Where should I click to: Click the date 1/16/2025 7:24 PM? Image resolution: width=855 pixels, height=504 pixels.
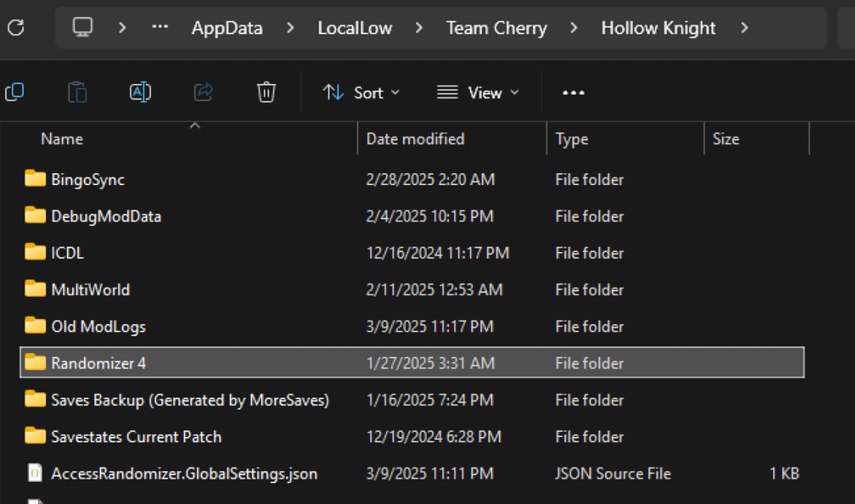430,400
